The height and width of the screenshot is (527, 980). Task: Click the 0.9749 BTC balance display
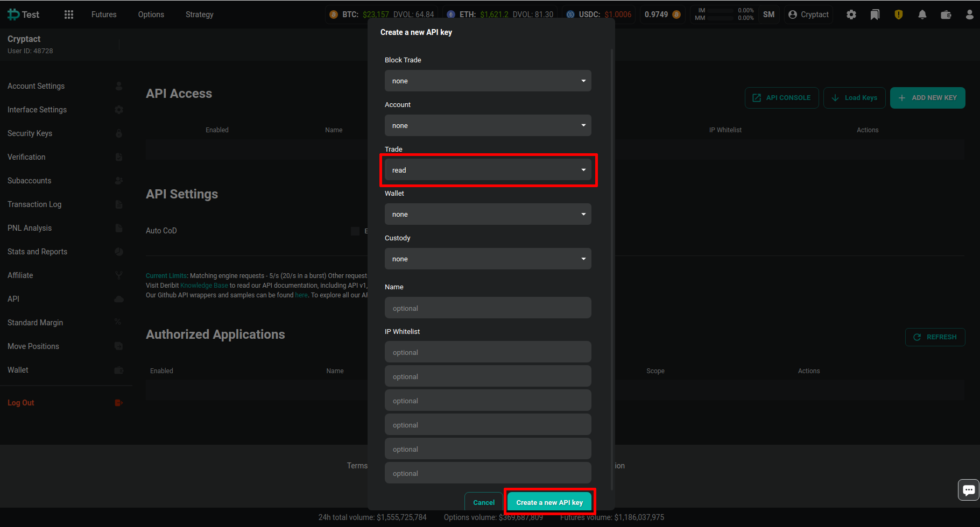coord(662,15)
